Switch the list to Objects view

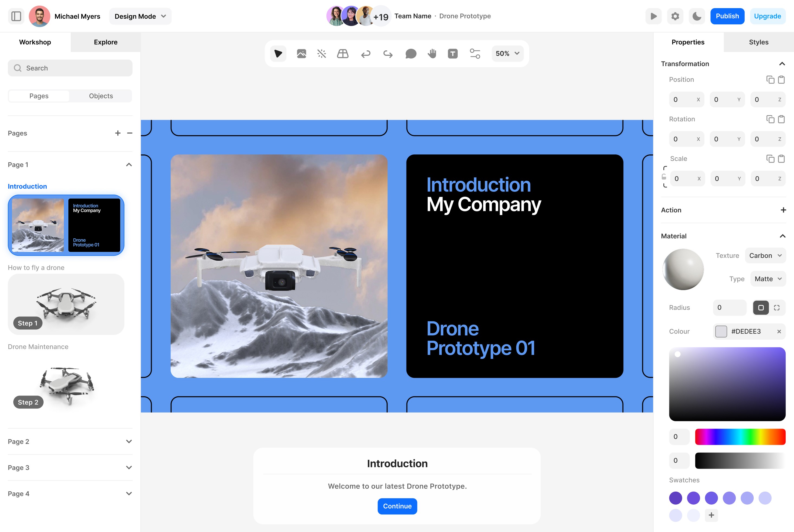point(101,96)
